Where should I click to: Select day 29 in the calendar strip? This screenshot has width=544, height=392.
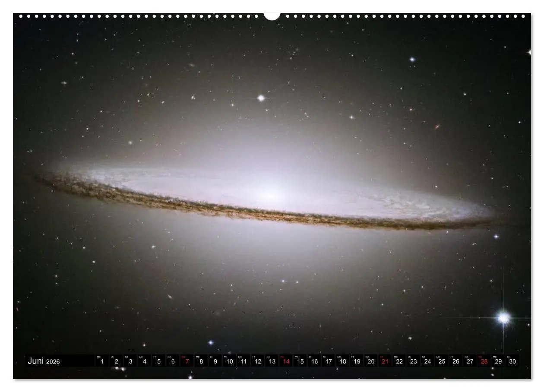coord(498,361)
